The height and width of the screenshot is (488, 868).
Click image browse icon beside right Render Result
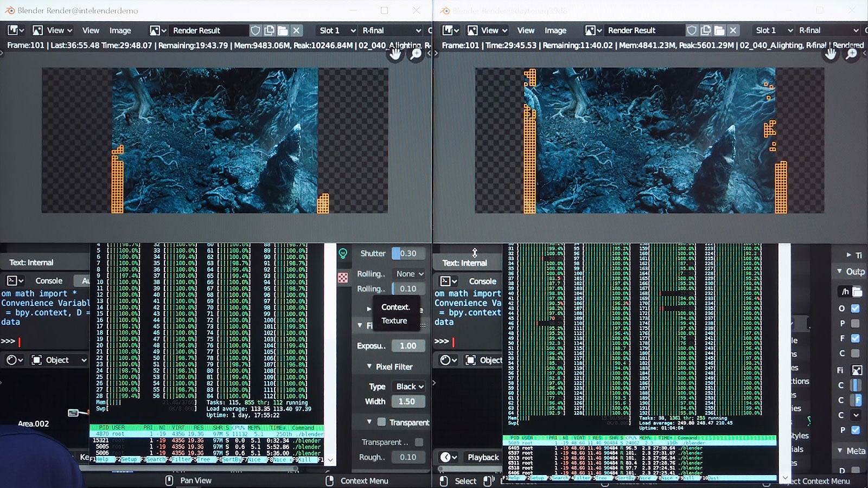(592, 30)
